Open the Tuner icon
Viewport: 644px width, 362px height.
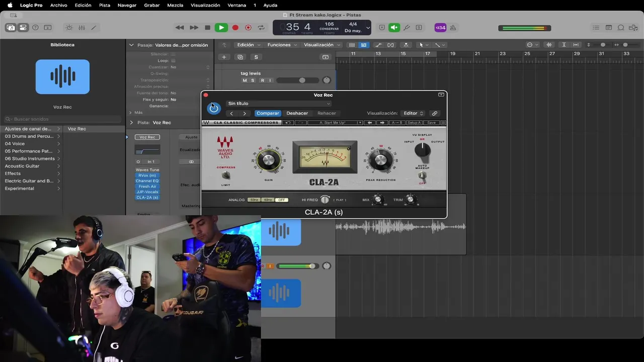(x=407, y=28)
